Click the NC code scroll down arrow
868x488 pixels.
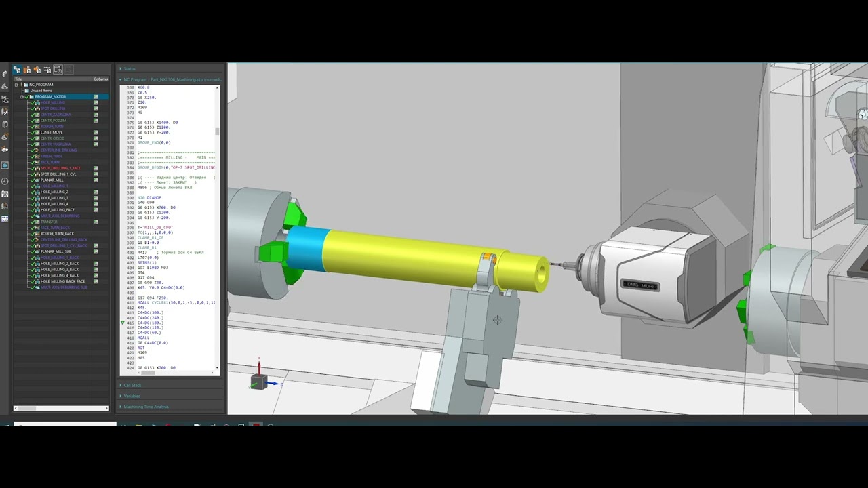click(217, 367)
